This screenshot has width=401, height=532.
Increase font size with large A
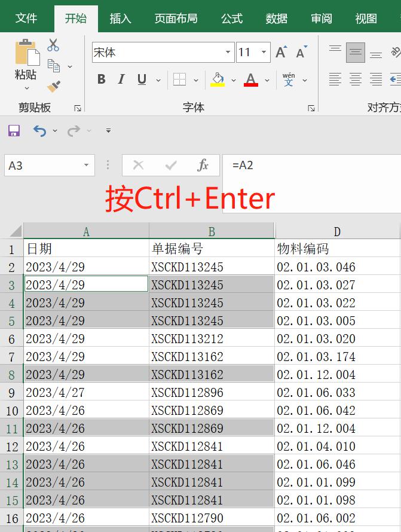pyautogui.click(x=281, y=52)
